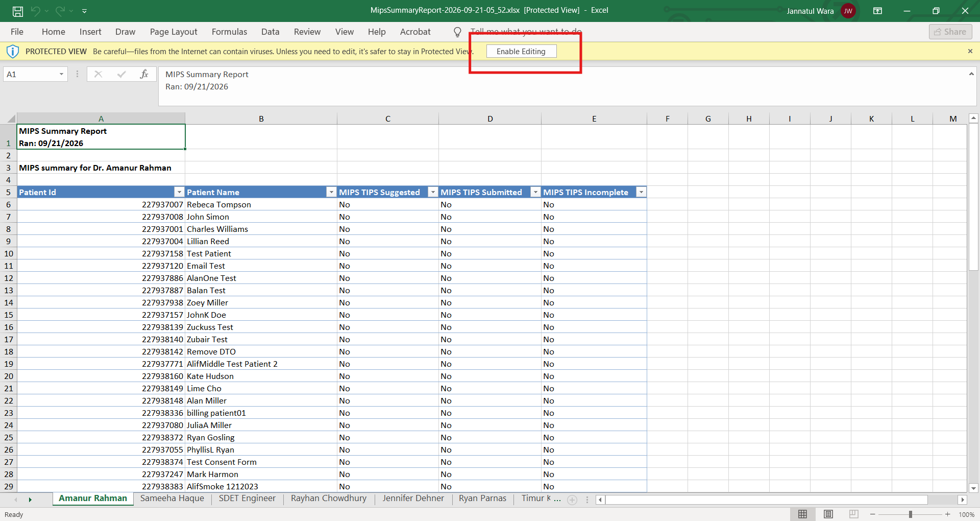
Task: Switch to Sameeha Haque sheet tab
Action: (172, 499)
